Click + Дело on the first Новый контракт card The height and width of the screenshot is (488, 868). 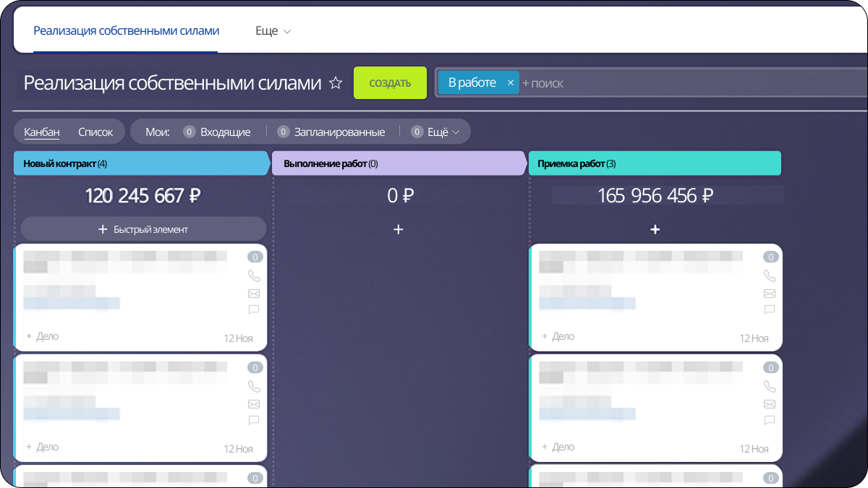[42, 336]
